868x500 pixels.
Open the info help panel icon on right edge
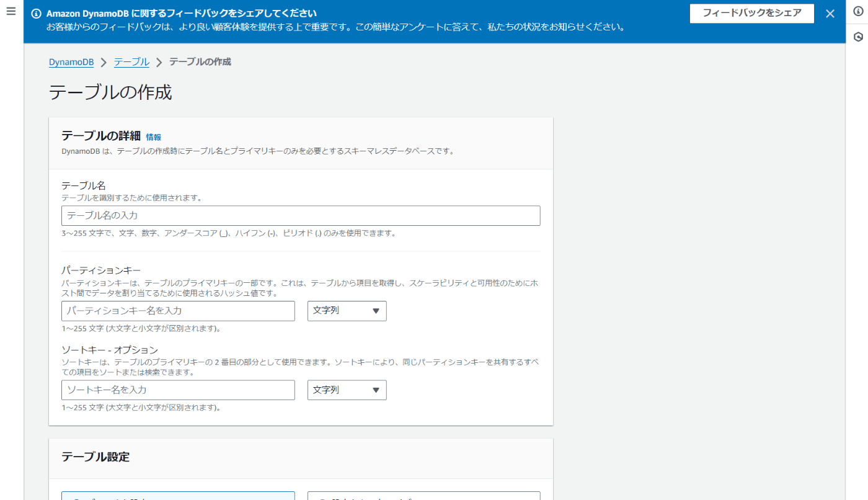pos(858,12)
